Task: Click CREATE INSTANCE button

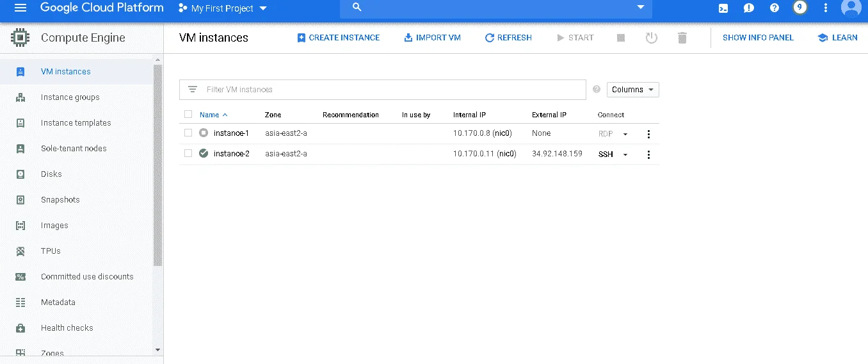Action: [339, 38]
